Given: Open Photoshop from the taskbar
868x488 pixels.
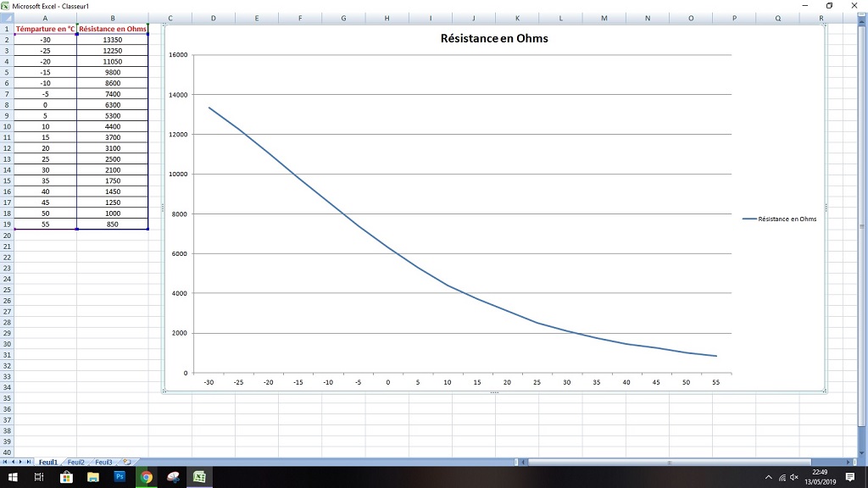Looking at the screenshot, I should point(120,477).
